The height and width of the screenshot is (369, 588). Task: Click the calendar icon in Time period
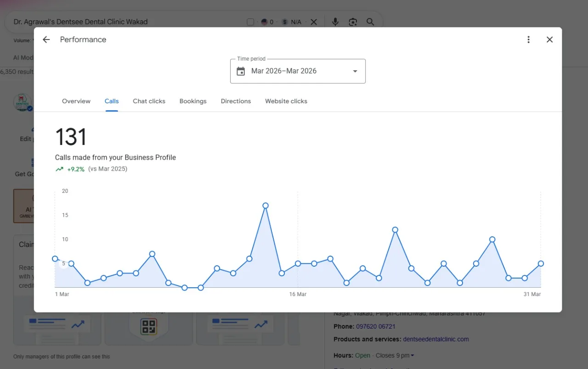pos(241,71)
